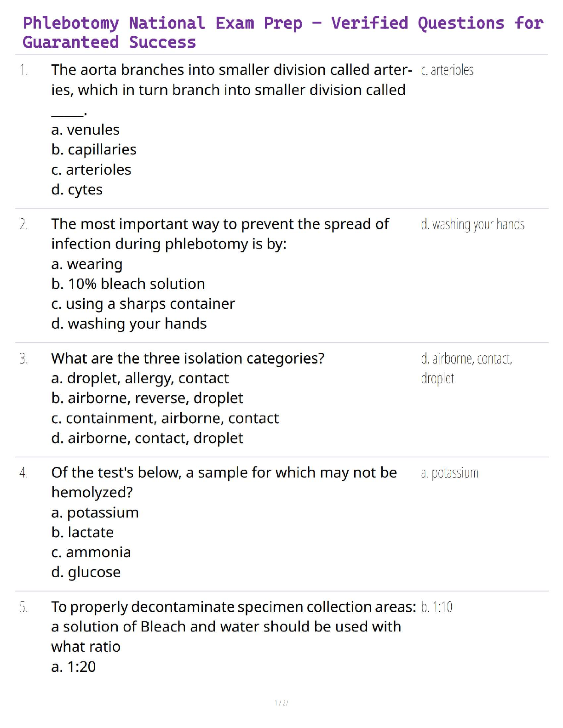This screenshot has height=728, width=563.
Task: Click option 'c. using a sharps container'
Action: point(143,304)
